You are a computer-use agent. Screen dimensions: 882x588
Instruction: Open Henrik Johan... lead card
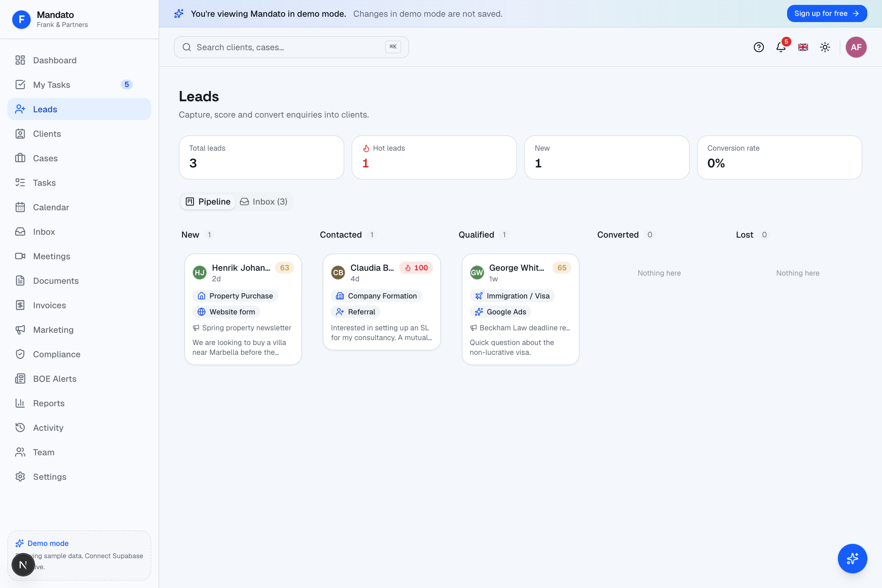click(x=243, y=310)
